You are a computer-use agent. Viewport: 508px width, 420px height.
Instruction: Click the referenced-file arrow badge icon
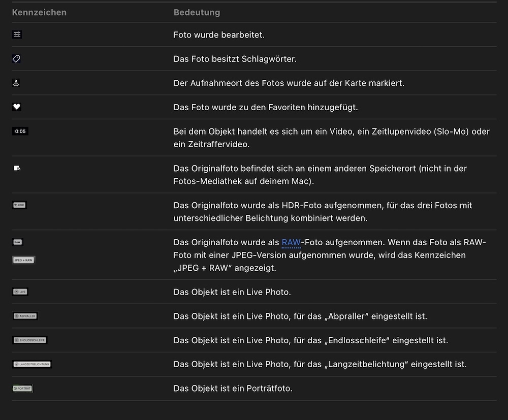tap(17, 168)
